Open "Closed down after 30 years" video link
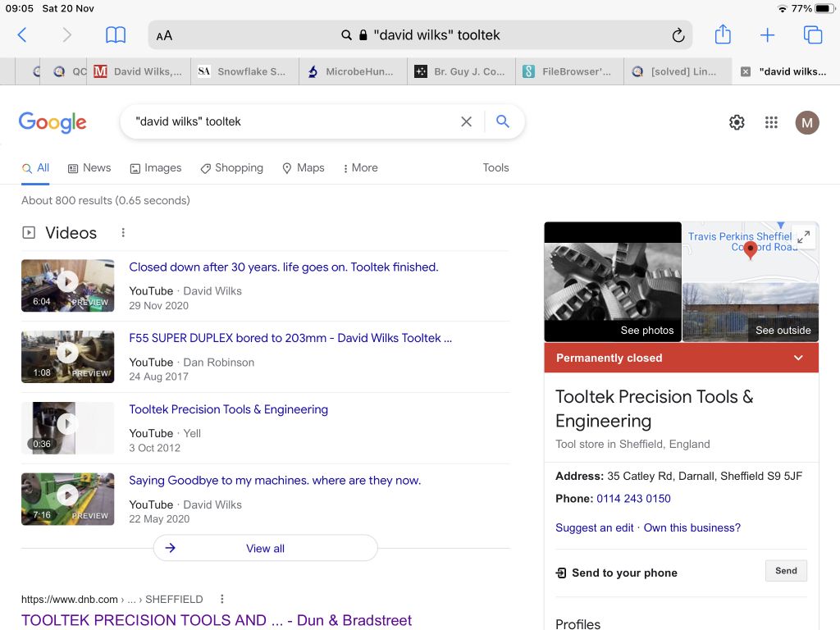Viewport: 840px width, 630px height. click(x=283, y=267)
